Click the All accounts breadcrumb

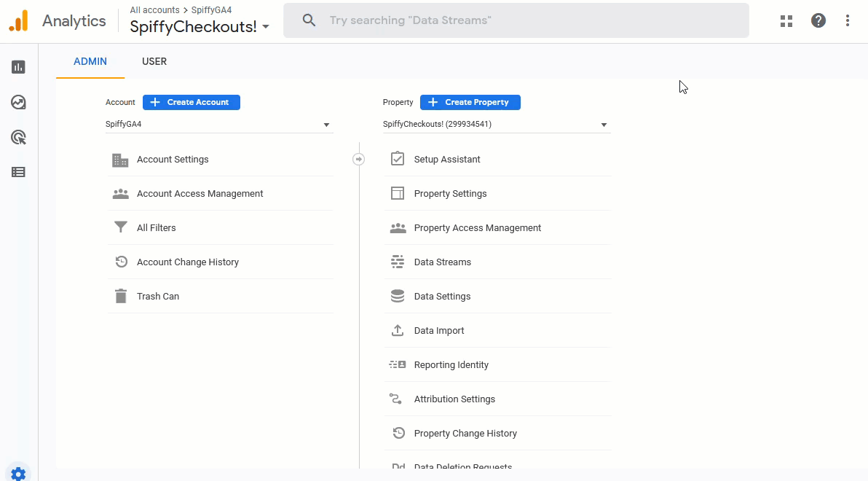154,10
